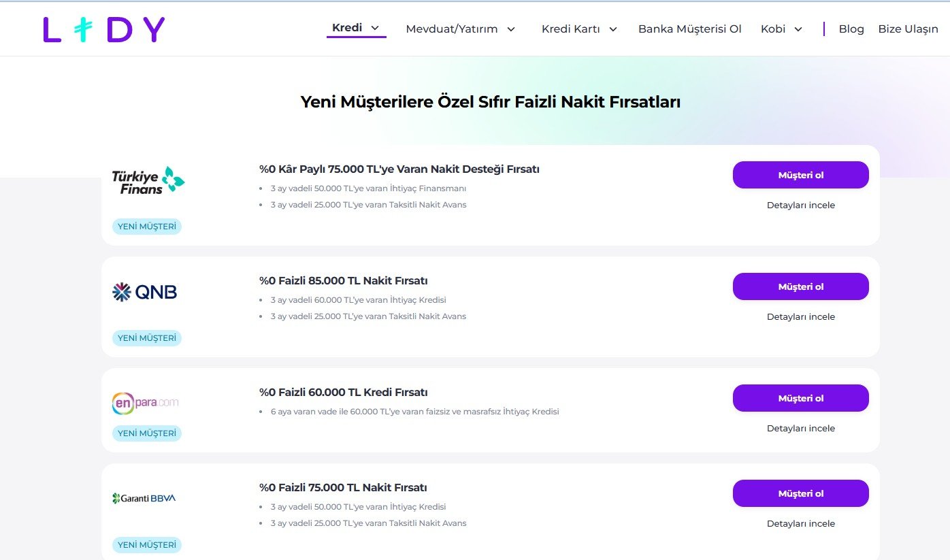Go to the Blog page
The width and height of the screenshot is (950, 560).
tap(851, 29)
